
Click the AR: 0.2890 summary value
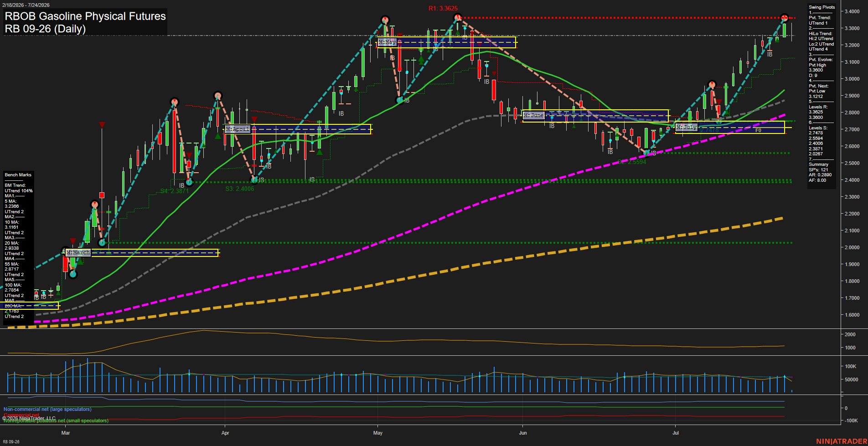[x=820, y=175]
